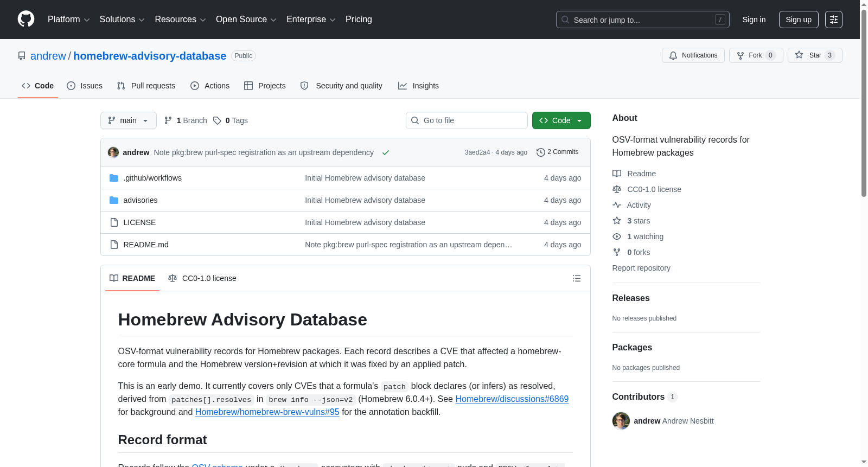Click the green commit status checkmark
Image resolution: width=868 pixels, height=467 pixels.
386,152
